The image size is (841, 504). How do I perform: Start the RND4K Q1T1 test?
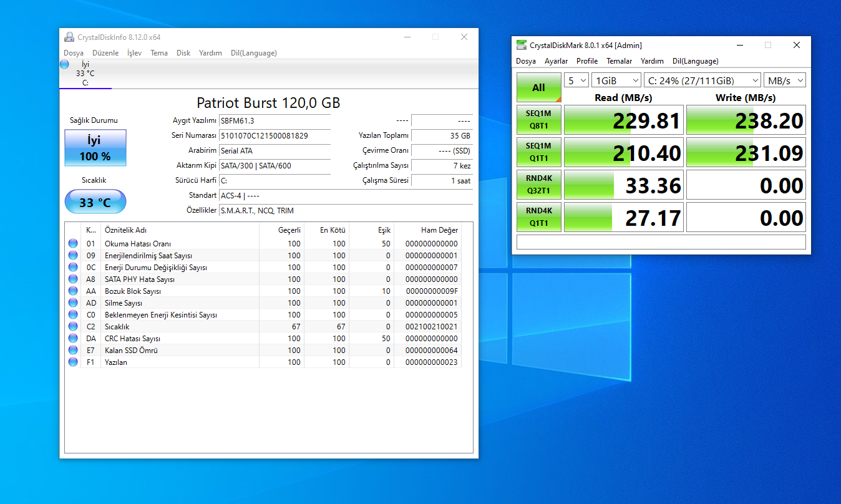pos(539,217)
